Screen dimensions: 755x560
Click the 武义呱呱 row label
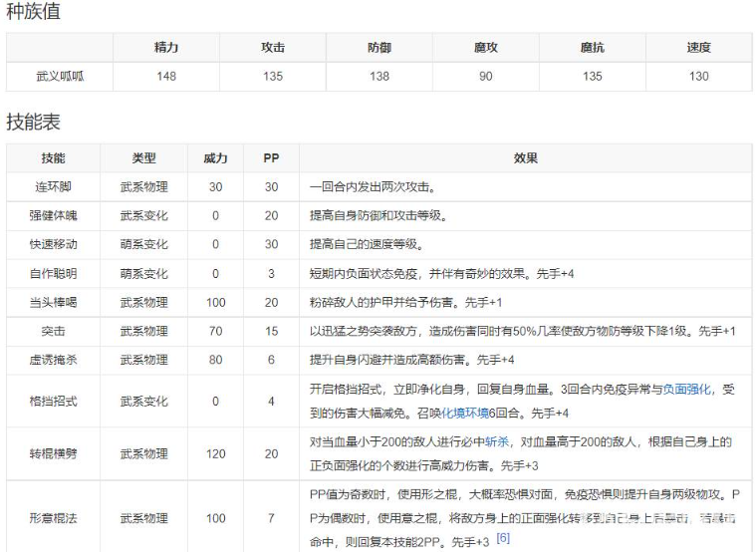60,76
